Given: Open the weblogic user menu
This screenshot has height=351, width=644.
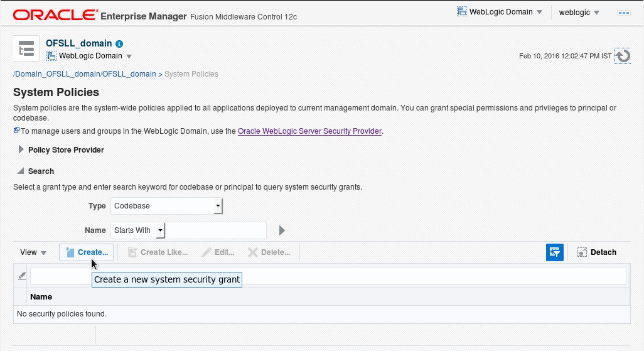Looking at the screenshot, I should click(579, 13).
